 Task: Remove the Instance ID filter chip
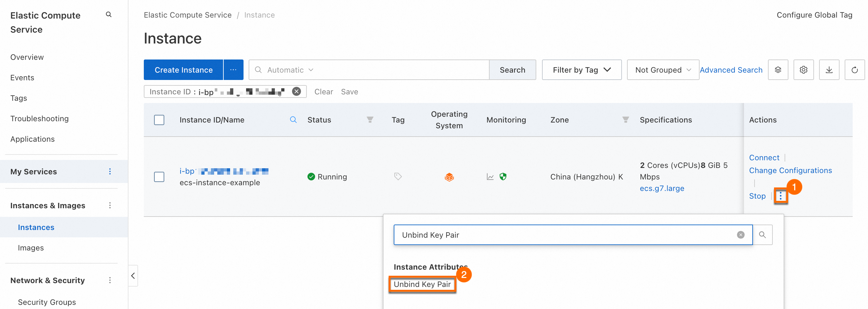coord(296,91)
